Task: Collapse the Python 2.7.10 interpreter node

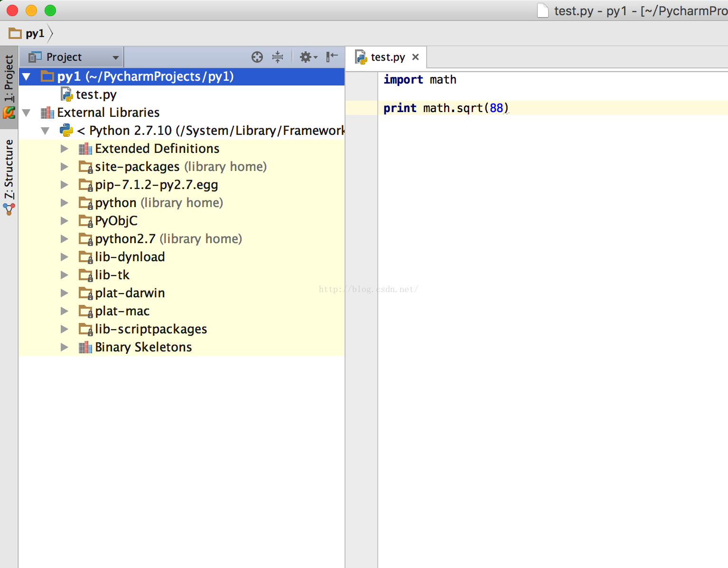Action: [x=45, y=131]
